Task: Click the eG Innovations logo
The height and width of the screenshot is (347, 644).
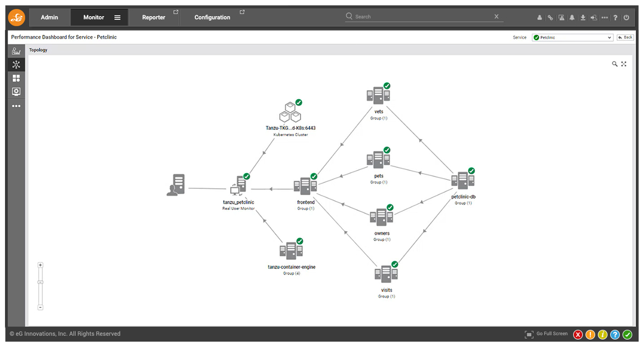Action: (x=16, y=18)
